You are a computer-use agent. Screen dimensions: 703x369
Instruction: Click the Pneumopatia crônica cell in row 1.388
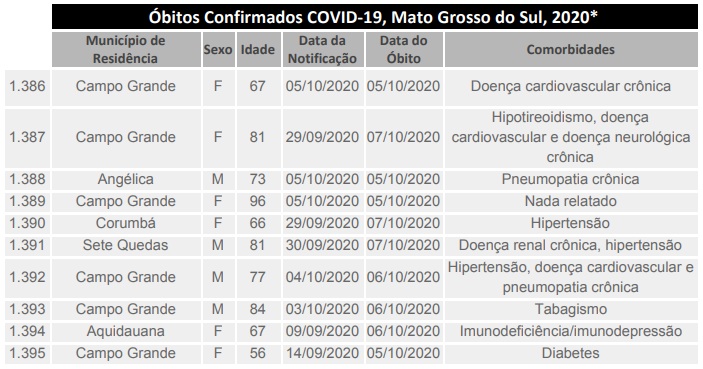(x=571, y=179)
